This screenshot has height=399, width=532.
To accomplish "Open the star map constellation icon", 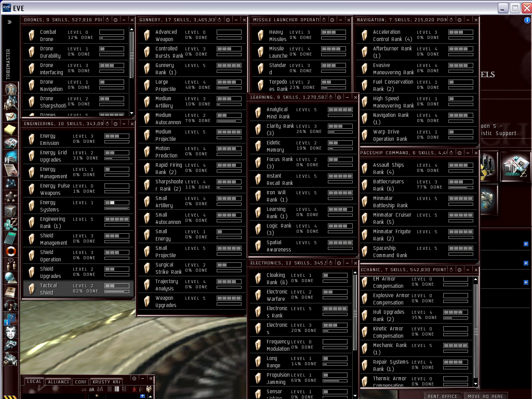I will click(11, 183).
